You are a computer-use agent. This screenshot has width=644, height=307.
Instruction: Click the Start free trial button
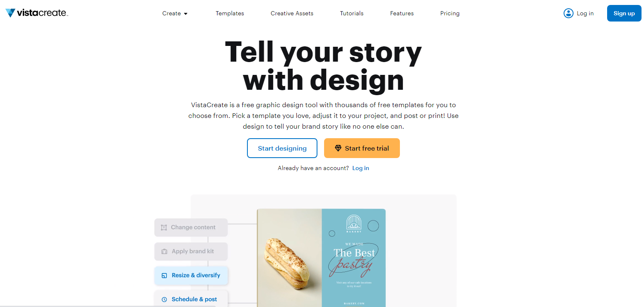click(362, 148)
